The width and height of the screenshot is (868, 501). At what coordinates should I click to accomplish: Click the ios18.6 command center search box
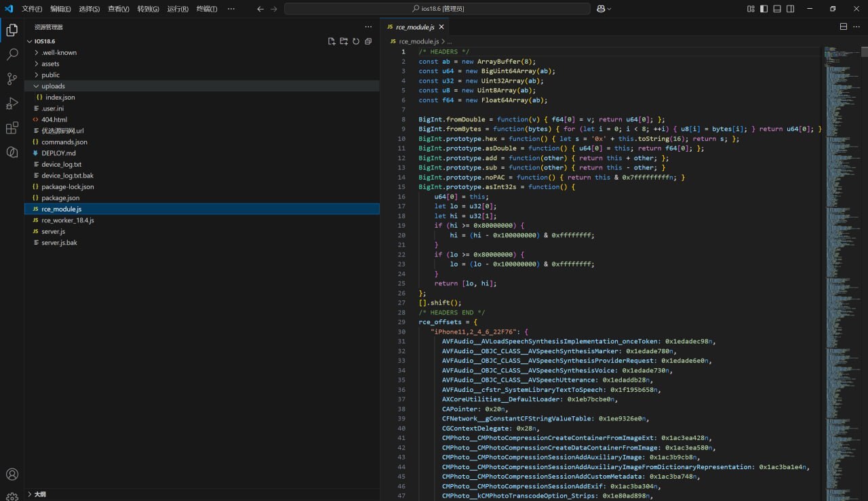437,9
